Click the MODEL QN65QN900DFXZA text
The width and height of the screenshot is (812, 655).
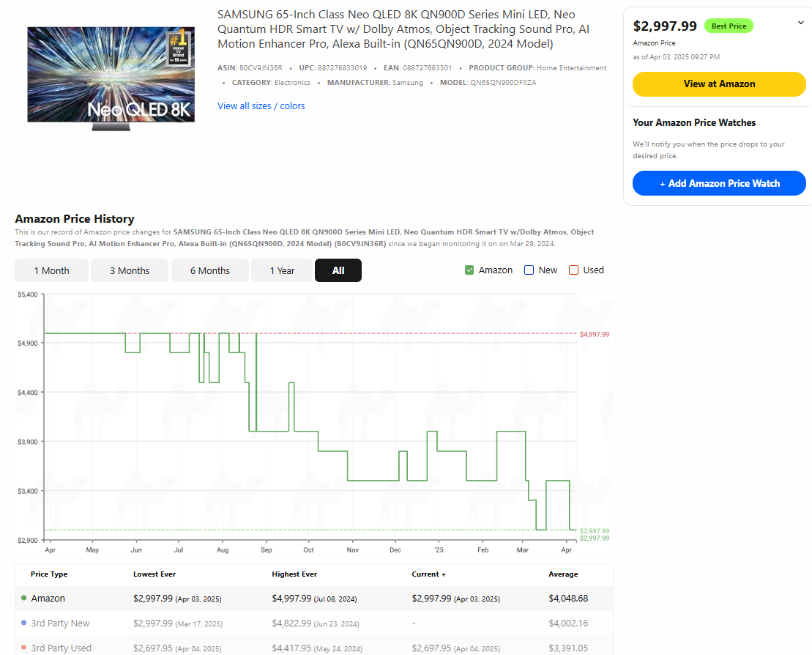488,82
